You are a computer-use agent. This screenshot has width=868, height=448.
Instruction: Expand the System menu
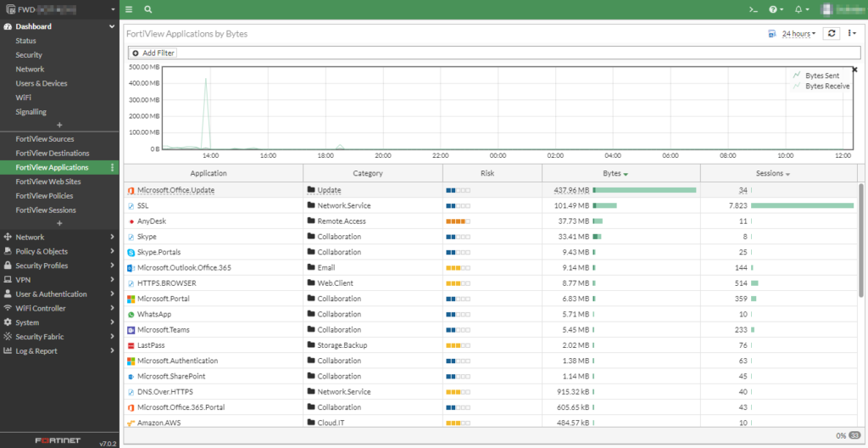[x=60, y=322]
